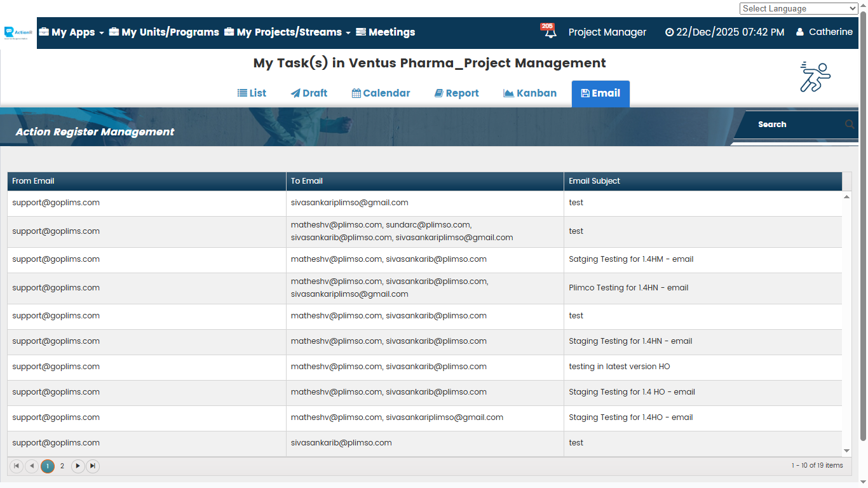
Task: Click the table scrollbar down arrow
Action: click(846, 451)
